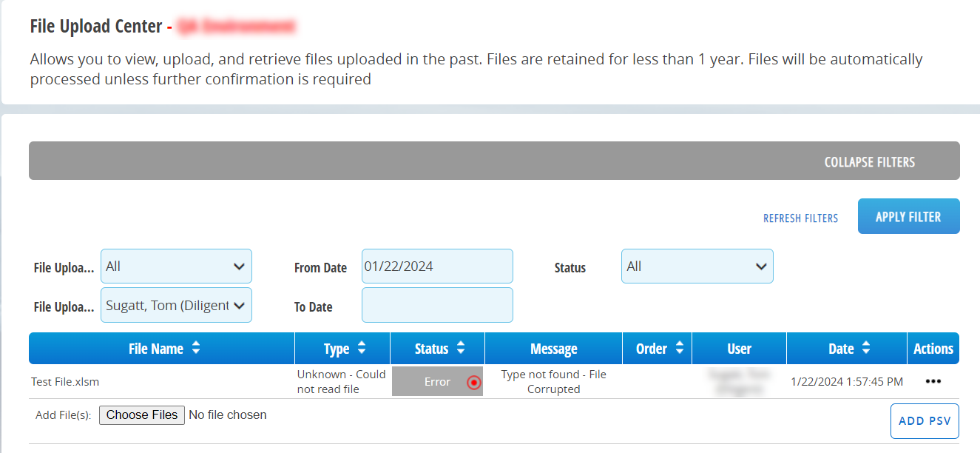Click the empty To Date field
The image size is (980, 453).
tap(437, 305)
